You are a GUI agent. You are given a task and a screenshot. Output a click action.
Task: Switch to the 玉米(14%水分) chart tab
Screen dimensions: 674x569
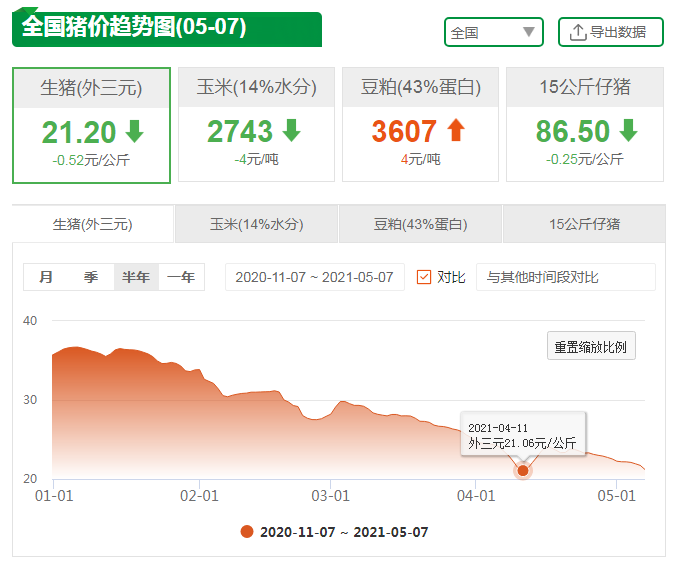(257, 224)
